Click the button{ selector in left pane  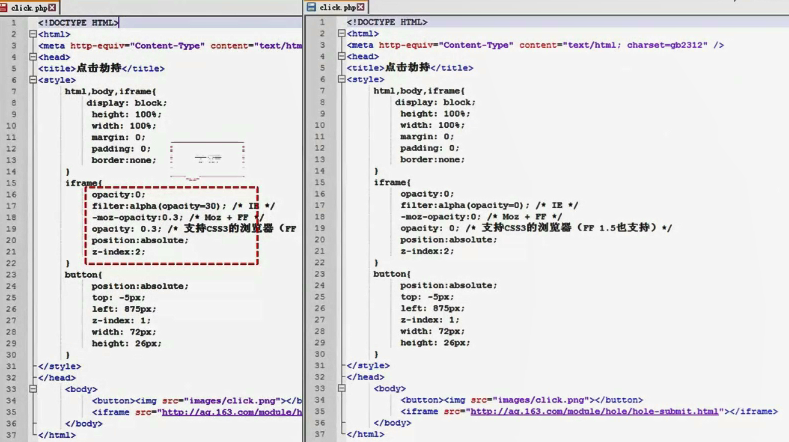84,275
